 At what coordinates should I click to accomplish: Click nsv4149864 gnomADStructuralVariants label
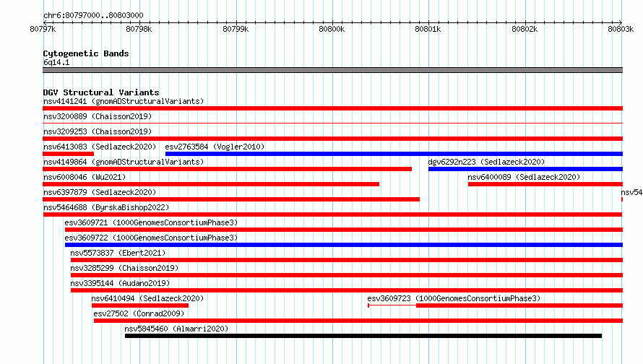point(124,162)
